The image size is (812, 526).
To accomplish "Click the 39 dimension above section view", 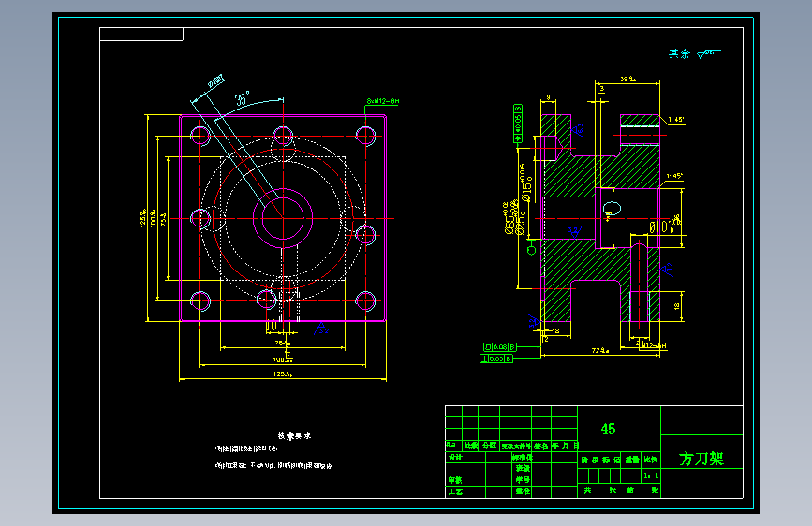I will click(627, 80).
